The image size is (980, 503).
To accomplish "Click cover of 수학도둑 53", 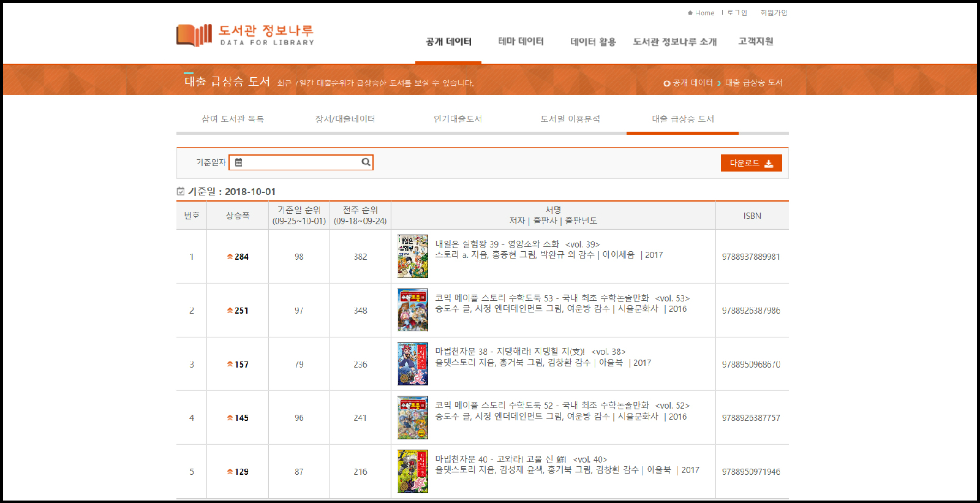I will tap(413, 310).
